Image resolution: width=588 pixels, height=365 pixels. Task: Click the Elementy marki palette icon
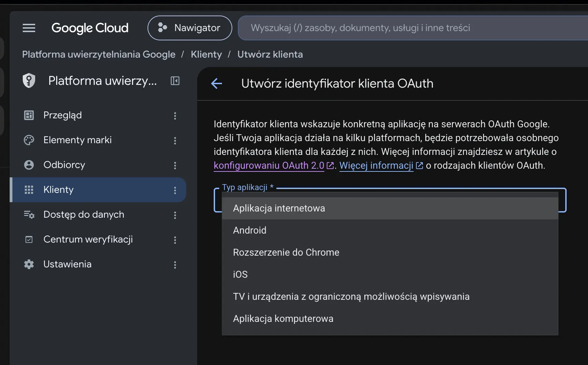point(29,140)
